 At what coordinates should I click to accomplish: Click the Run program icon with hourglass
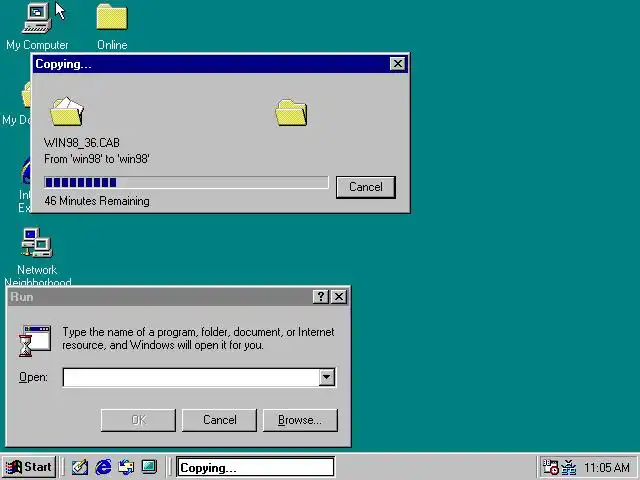click(x=35, y=340)
